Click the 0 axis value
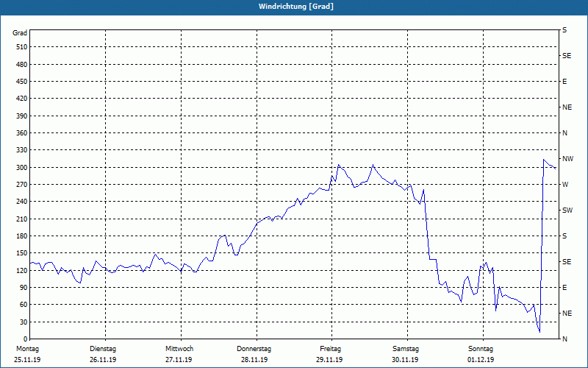Screen dimensions: 588x368 click(x=25, y=339)
